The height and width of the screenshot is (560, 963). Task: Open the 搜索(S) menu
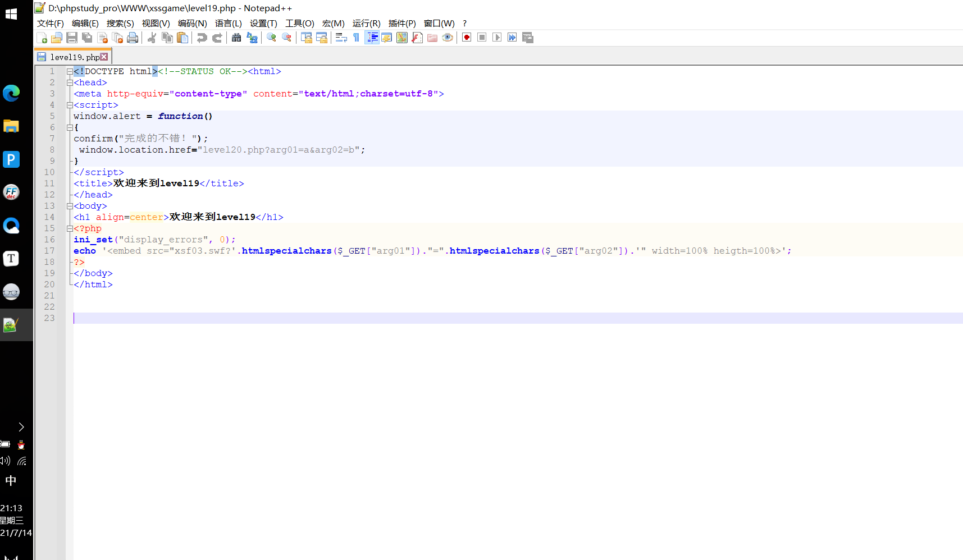click(120, 23)
